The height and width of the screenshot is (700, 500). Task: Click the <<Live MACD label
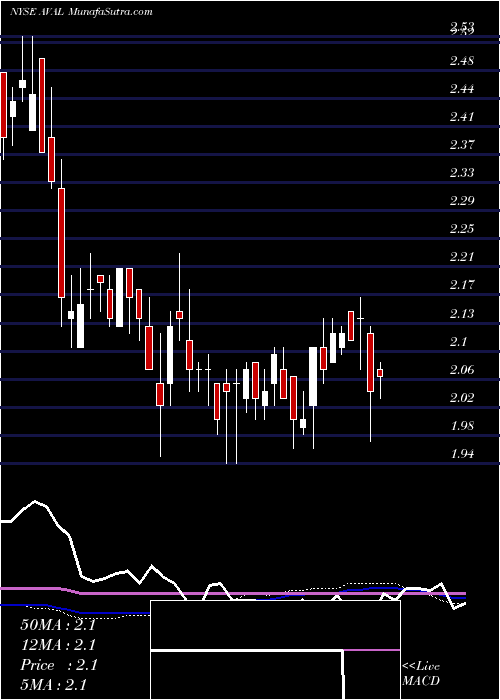coord(421,673)
